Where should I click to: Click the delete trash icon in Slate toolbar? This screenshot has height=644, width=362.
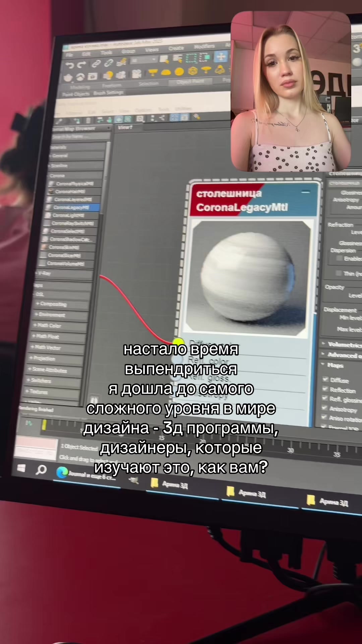[88, 120]
